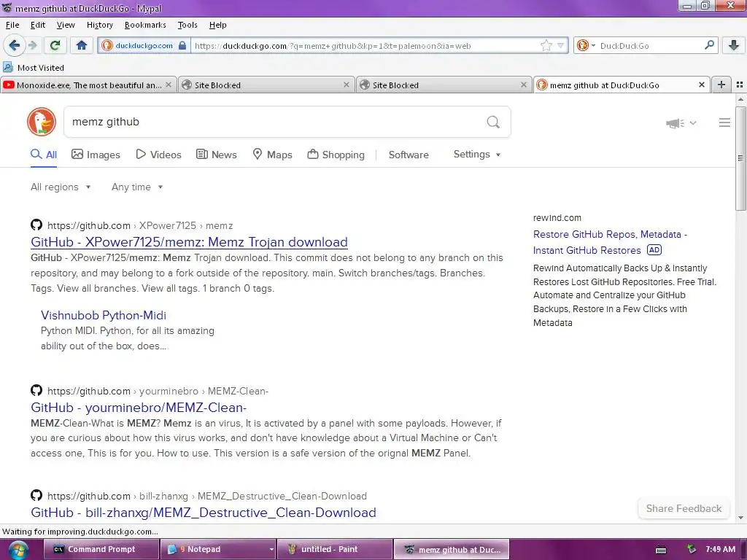Open the DuckDuckGo hamburger side menu
Image resolution: width=747 pixels, height=560 pixels.
click(724, 122)
